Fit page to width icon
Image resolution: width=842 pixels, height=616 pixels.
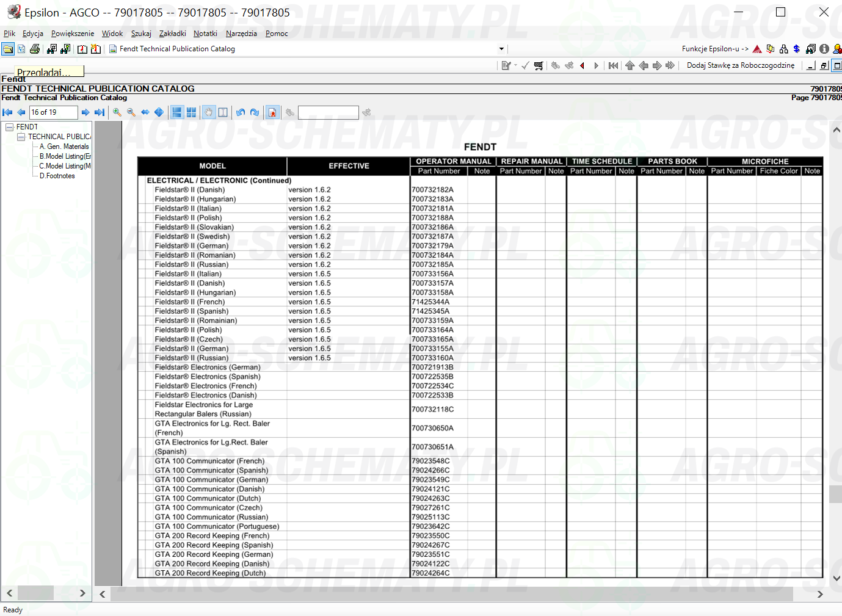click(145, 112)
